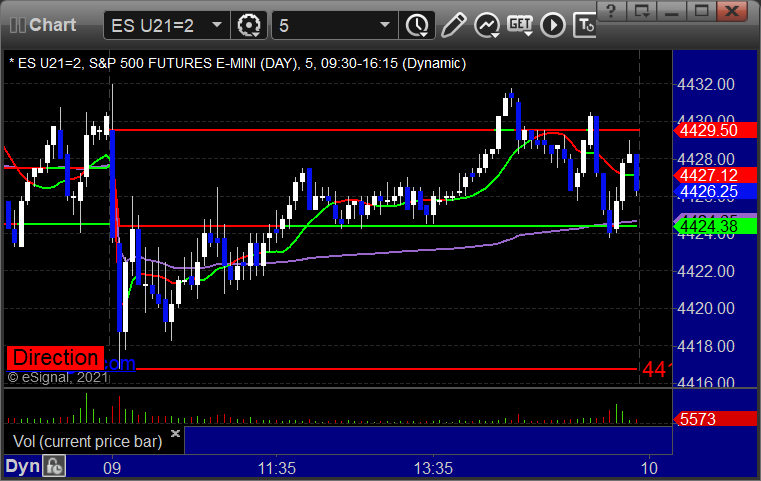
Task: Click the pop-out window button
Action: point(641,11)
